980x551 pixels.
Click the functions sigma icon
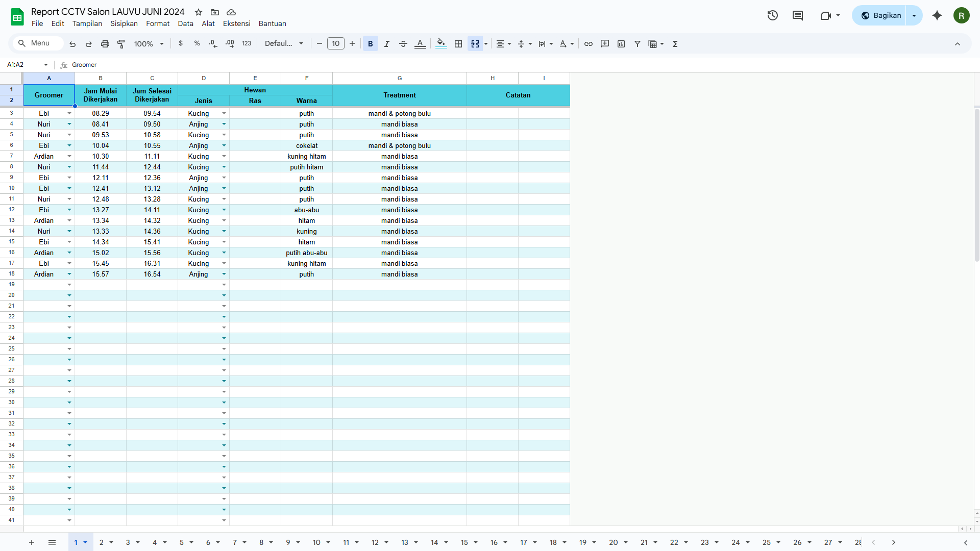pyautogui.click(x=675, y=44)
